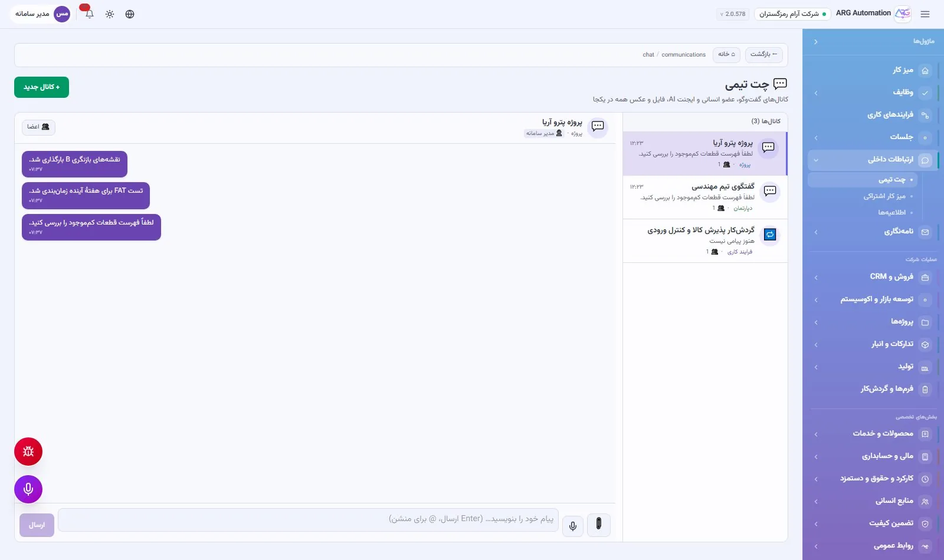Go to خانه home breadcrumb
Viewport: 944px width, 560px height.
coord(726,54)
